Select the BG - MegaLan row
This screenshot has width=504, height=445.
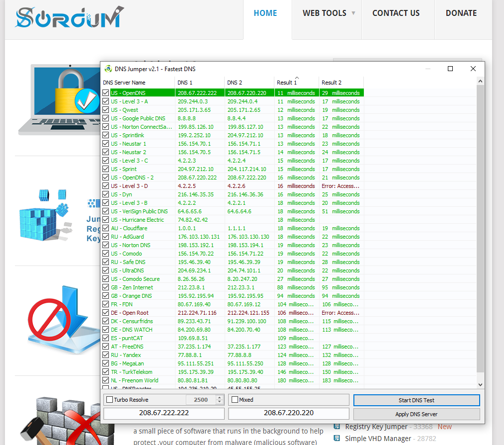233,363
